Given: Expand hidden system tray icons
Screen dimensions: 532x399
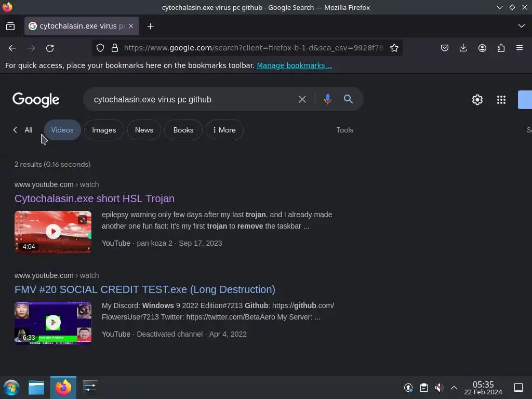Looking at the screenshot, I should click(x=454, y=388).
